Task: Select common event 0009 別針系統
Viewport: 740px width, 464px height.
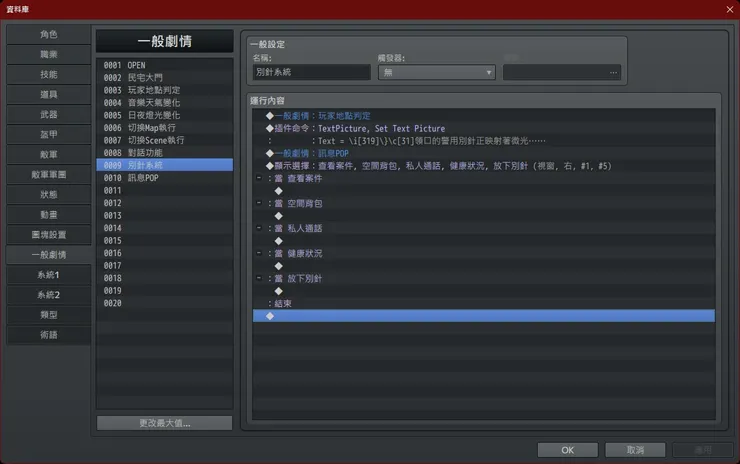Action: [165, 165]
